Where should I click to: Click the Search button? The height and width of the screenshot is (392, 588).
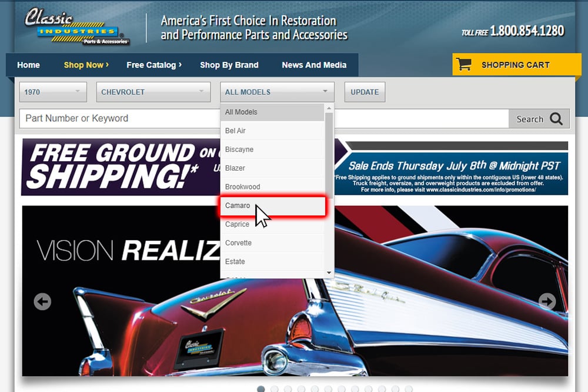pos(539,119)
